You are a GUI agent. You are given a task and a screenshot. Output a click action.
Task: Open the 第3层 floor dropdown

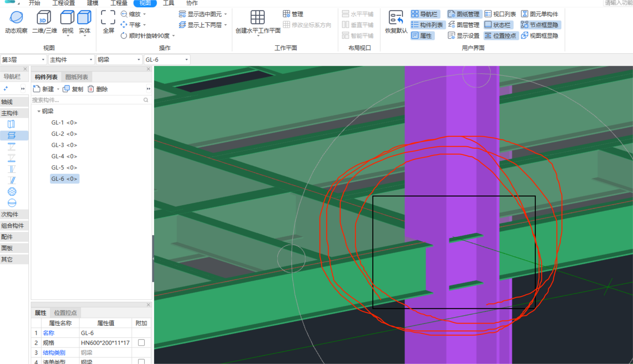tap(23, 60)
